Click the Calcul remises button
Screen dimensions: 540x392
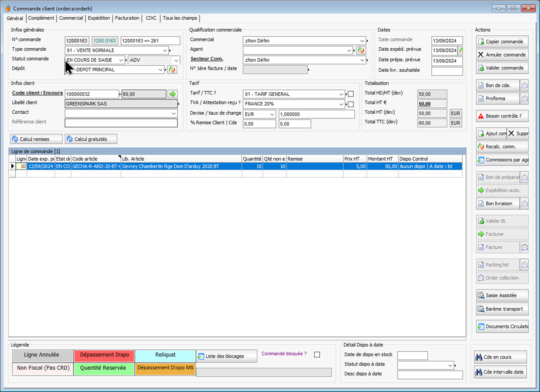(x=36, y=139)
